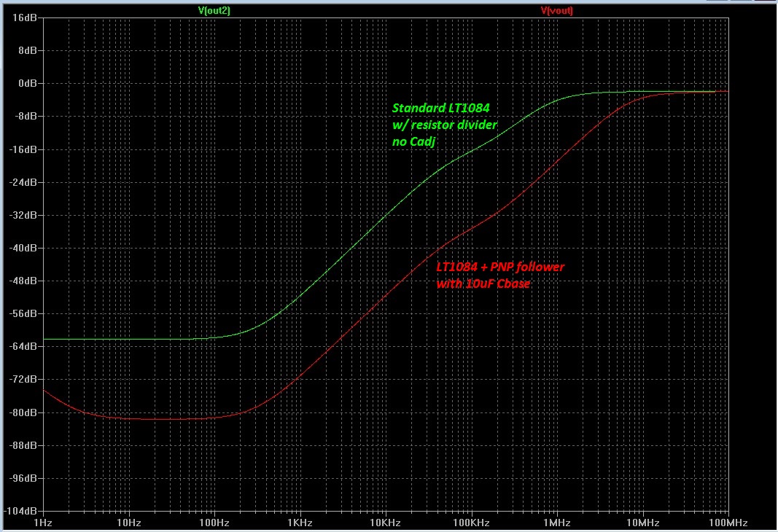Click the -16dB vertical axis label
Screen dimensions: 778x532
pos(23,149)
